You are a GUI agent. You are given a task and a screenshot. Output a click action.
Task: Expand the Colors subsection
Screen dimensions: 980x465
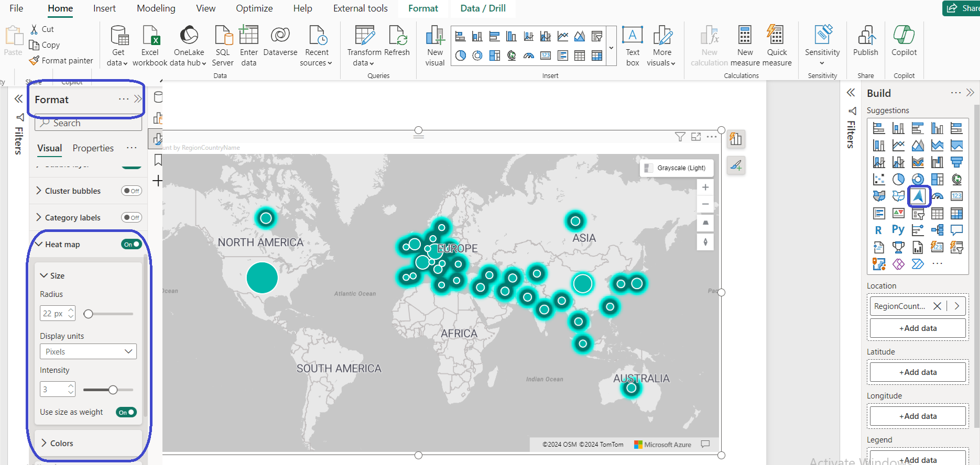pyautogui.click(x=44, y=443)
